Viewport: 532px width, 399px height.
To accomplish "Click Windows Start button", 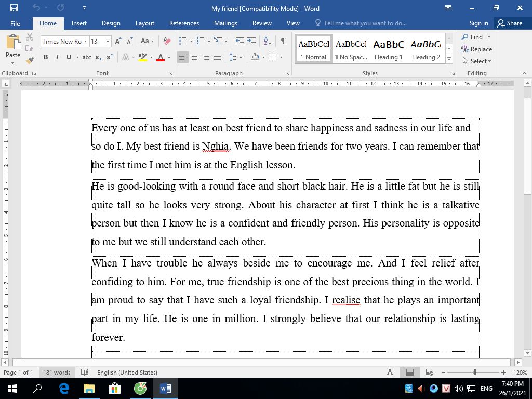I will 12,389.
